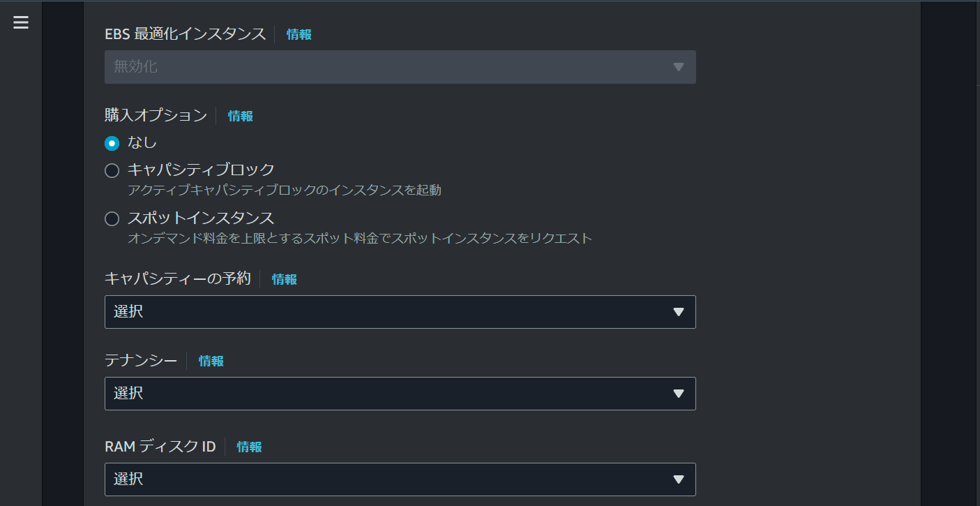Click the スポットインスタンス description text
The height and width of the screenshot is (506, 980).
(x=360, y=238)
